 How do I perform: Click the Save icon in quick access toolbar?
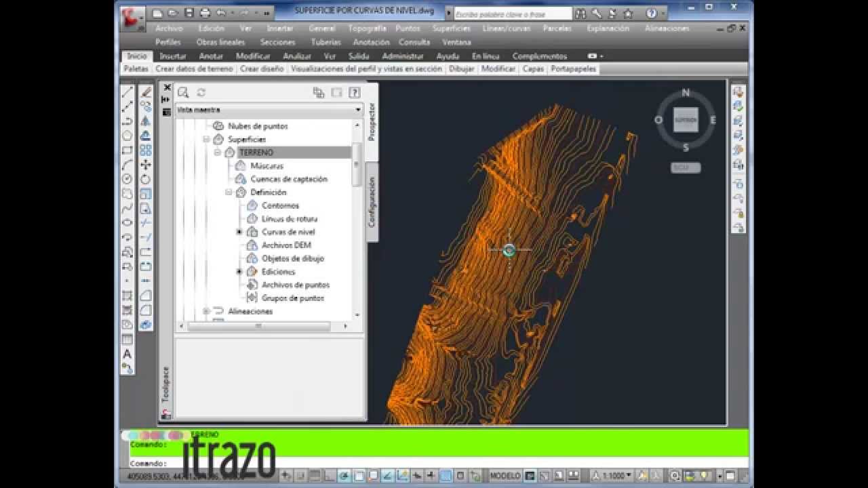click(x=189, y=13)
